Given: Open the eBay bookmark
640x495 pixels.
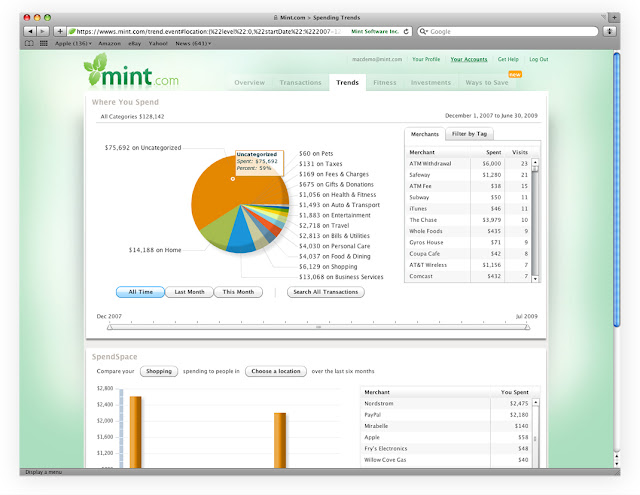Looking at the screenshot, I should pos(135,43).
